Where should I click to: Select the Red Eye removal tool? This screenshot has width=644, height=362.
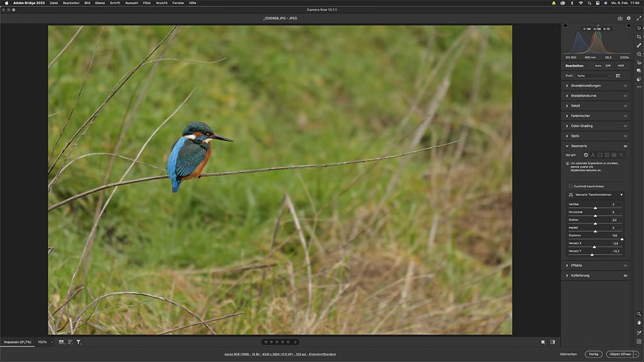639,62
